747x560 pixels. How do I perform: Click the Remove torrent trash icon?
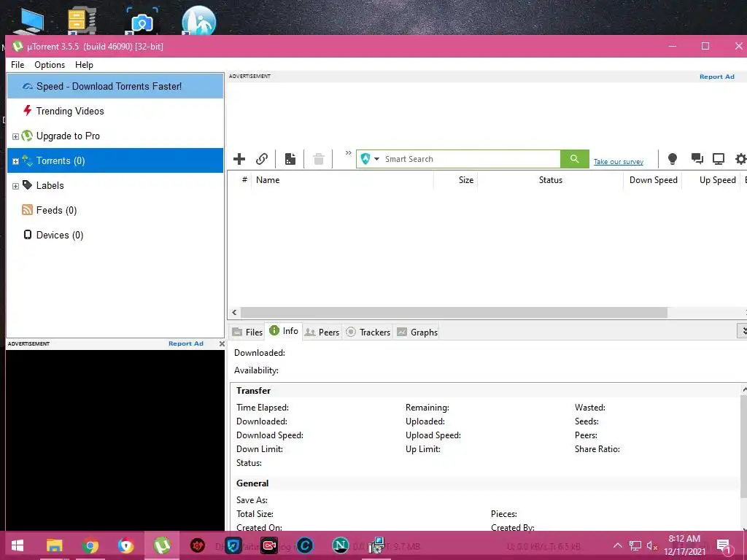pos(319,159)
